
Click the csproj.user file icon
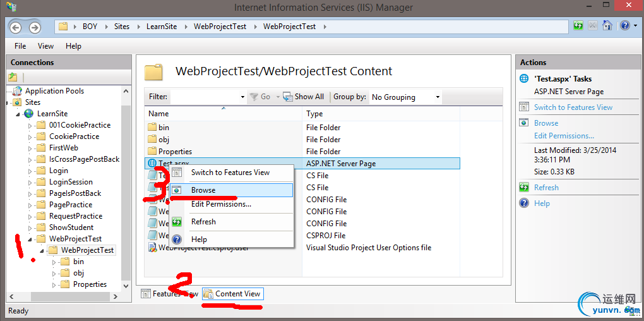pos(152,248)
